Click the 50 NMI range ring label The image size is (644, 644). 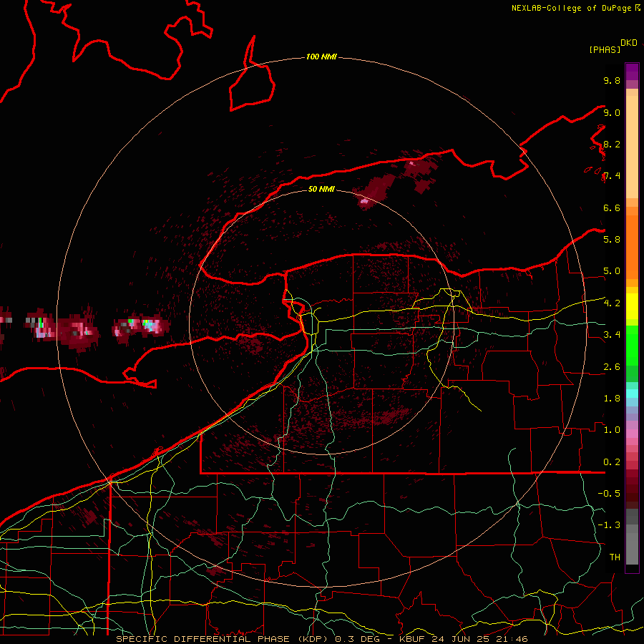coord(321,189)
